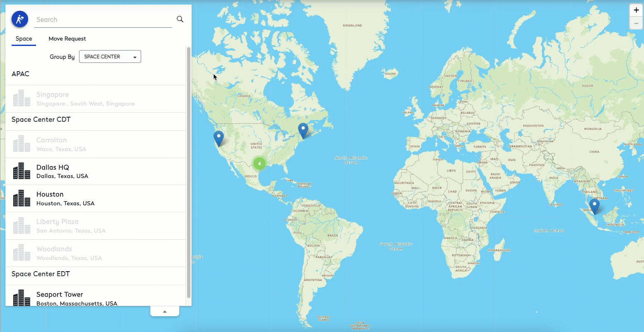
Task: Click the Houston building icon
Action: coord(22,198)
